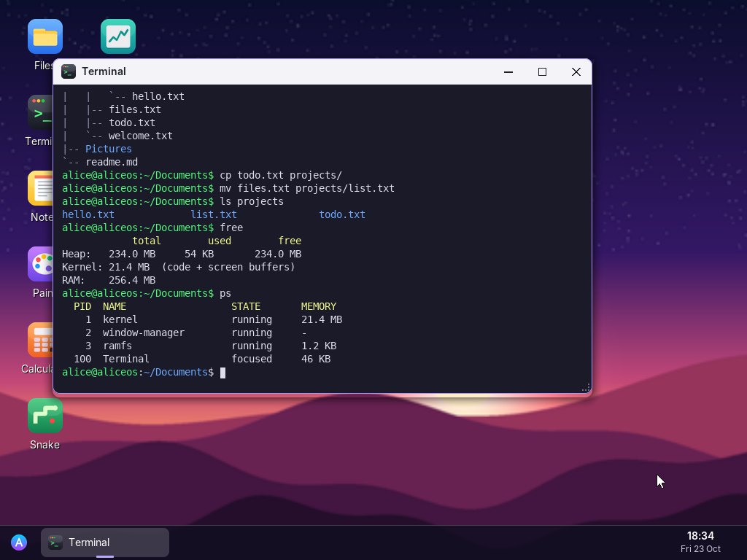This screenshot has width=747, height=560.
Task: Click the 'RAM: 256.4 MB' line
Action: coord(109,281)
